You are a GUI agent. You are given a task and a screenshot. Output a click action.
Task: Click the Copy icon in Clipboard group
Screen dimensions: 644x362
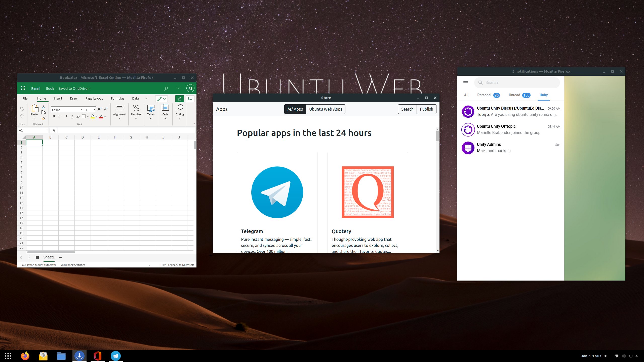coord(44,112)
